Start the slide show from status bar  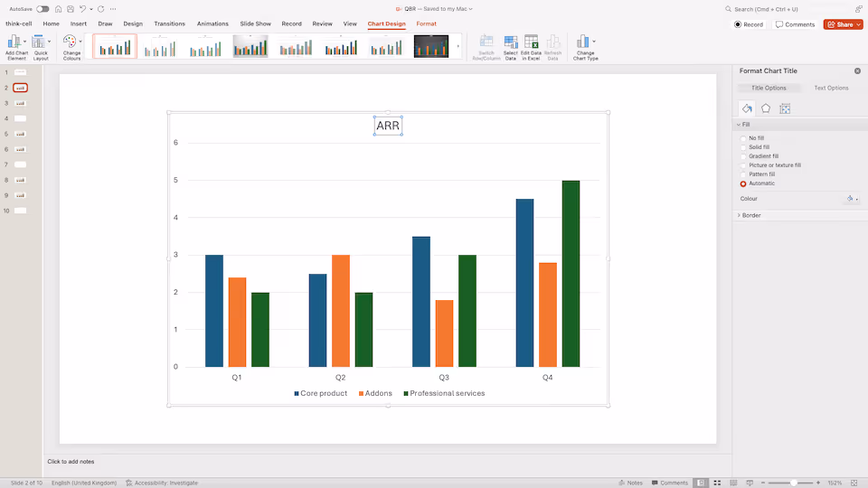click(750, 483)
